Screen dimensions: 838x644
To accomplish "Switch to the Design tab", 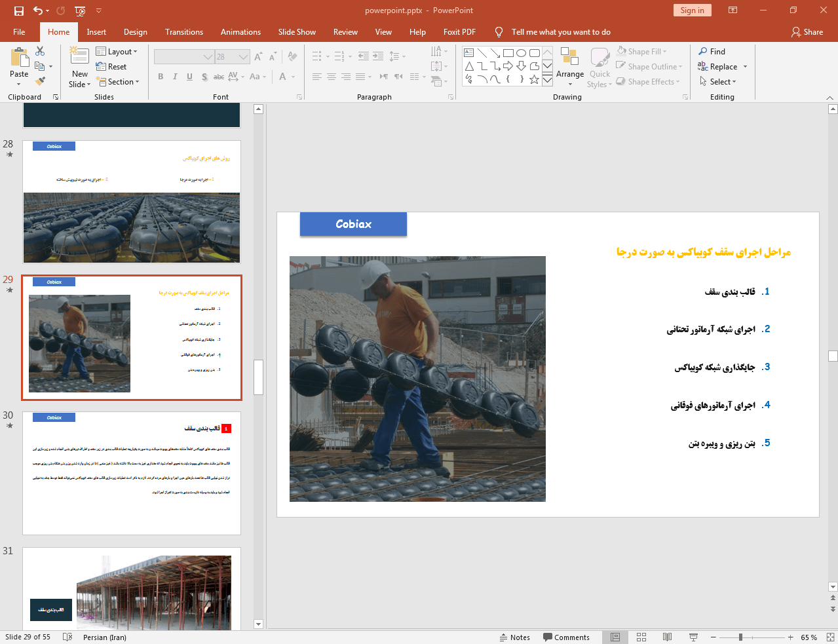I will pos(136,32).
